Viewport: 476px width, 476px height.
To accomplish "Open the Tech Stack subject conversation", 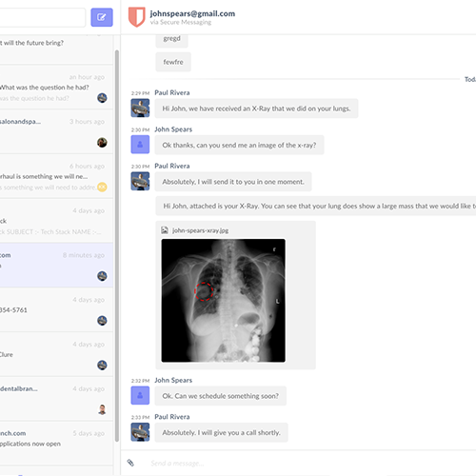I will click(56, 221).
